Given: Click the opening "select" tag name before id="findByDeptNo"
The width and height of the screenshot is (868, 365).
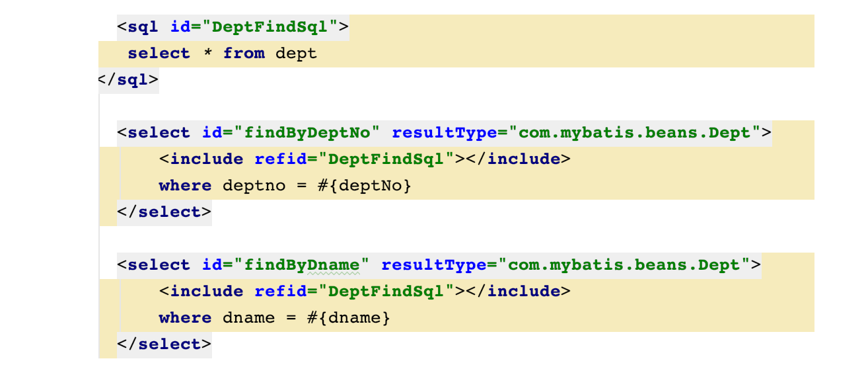Looking at the screenshot, I should [x=159, y=133].
